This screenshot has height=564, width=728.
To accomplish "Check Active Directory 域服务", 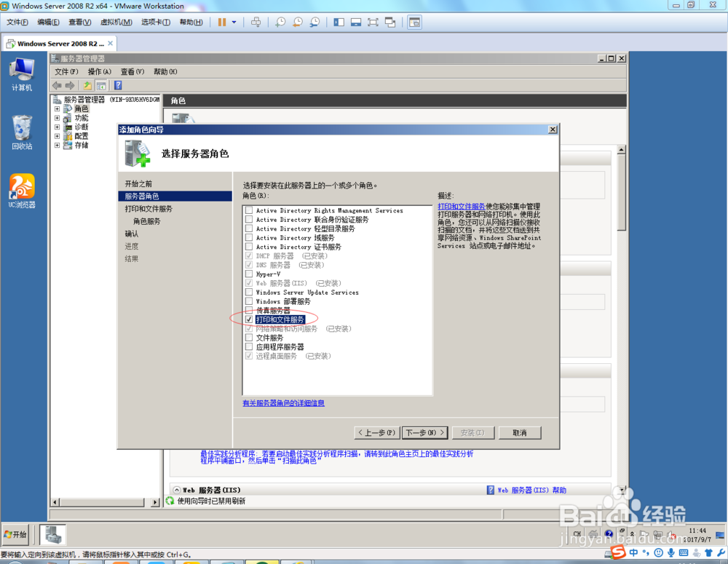I will (249, 237).
